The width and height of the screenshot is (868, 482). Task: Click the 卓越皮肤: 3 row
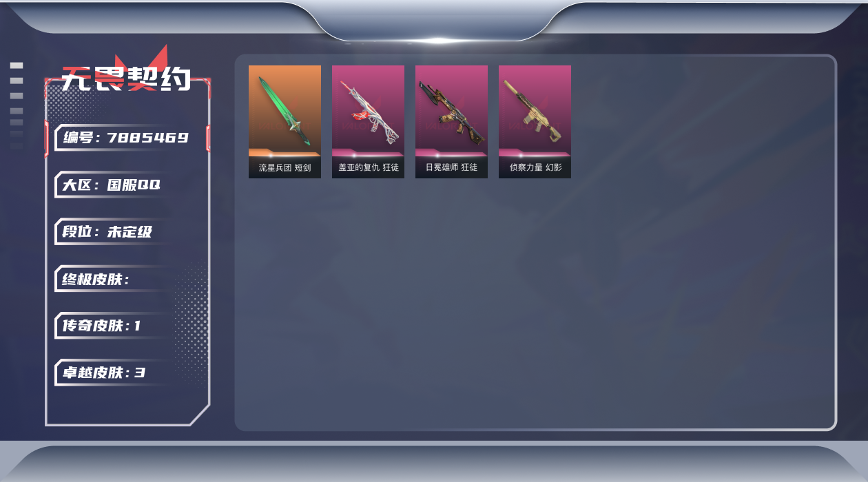pos(114,373)
